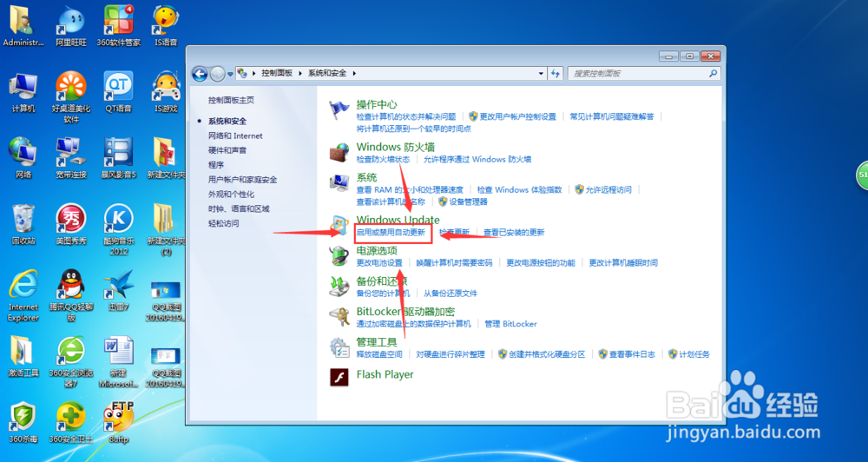Select the Internet Explorer desktop icon
868x462 pixels.
pyautogui.click(x=23, y=296)
